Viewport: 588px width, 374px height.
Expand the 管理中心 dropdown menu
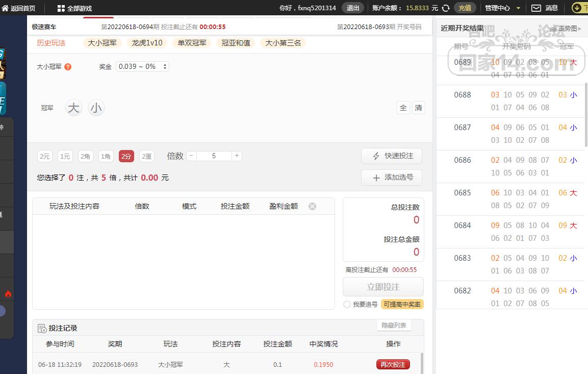coord(502,8)
